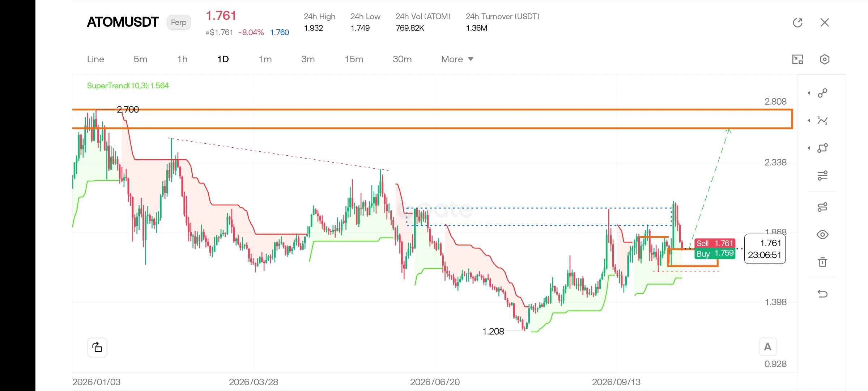Delete drawings with the trash icon
Image resolution: width=868 pixels, height=391 pixels.
click(822, 262)
